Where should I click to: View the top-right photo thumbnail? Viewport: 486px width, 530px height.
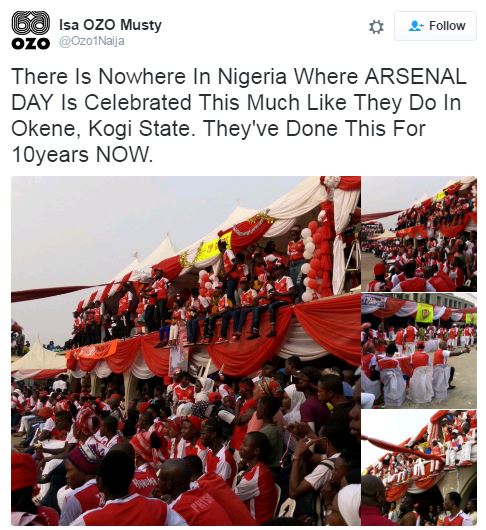[x=419, y=234]
